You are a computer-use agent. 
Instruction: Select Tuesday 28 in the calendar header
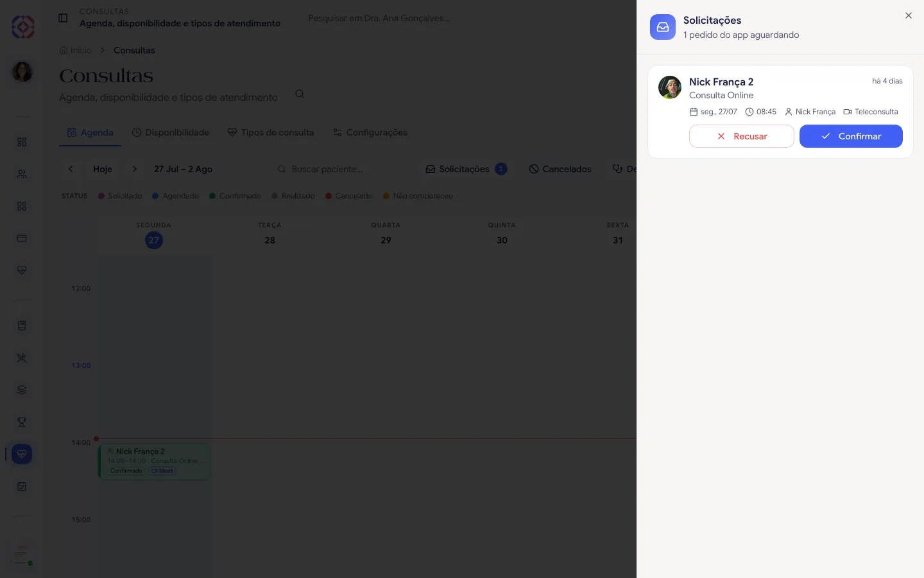pyautogui.click(x=270, y=234)
